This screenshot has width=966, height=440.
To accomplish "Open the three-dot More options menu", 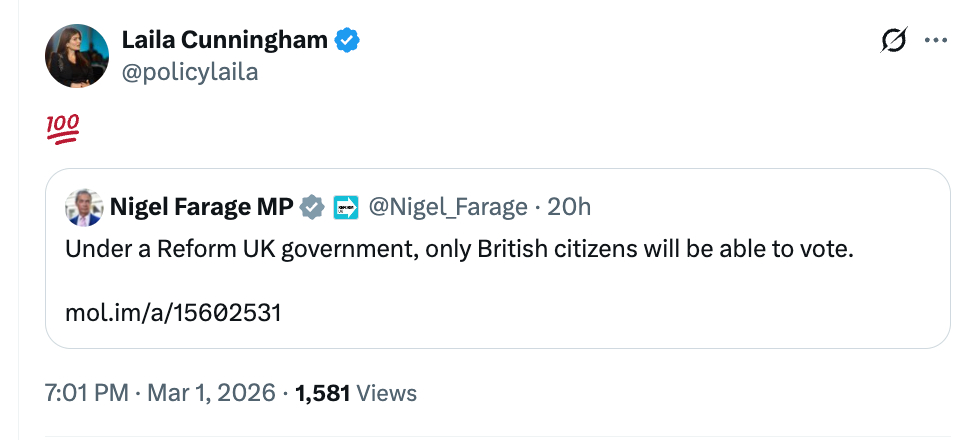I will click(935, 41).
